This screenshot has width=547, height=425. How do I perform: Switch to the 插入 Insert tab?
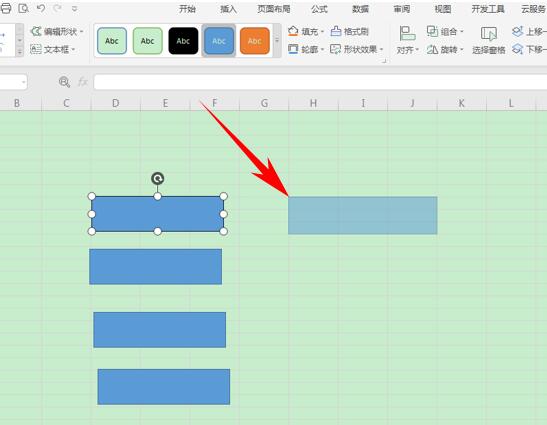(x=228, y=9)
